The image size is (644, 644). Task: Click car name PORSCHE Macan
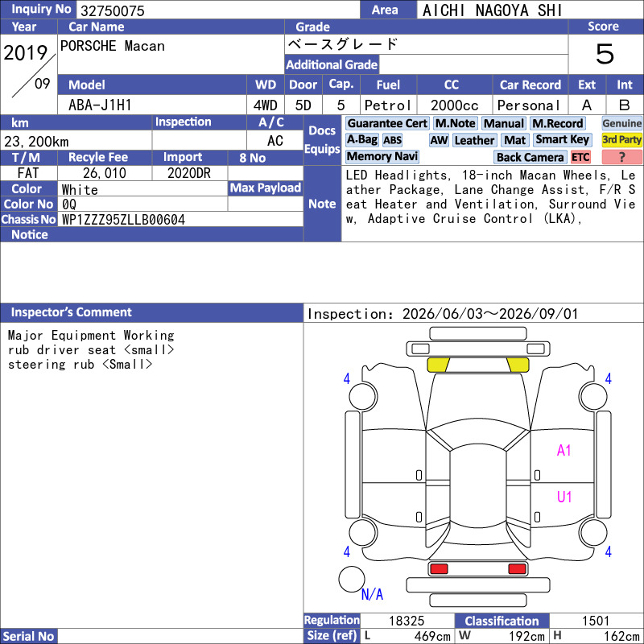(113, 46)
